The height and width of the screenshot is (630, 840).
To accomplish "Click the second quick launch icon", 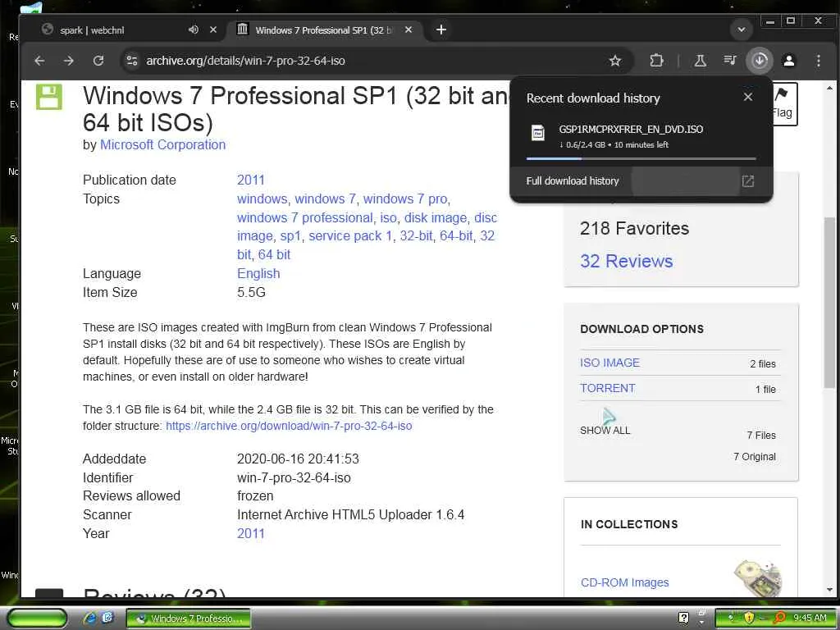I will (107, 619).
